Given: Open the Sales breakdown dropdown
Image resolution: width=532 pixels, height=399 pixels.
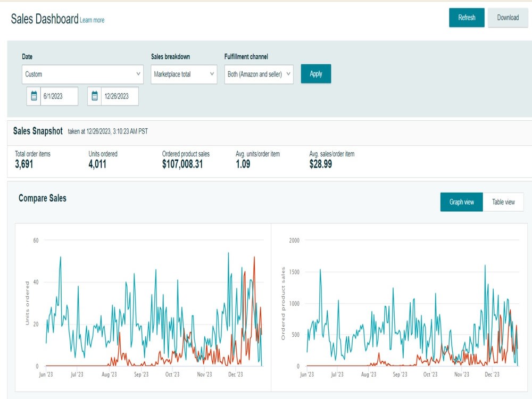Looking at the screenshot, I should [184, 74].
